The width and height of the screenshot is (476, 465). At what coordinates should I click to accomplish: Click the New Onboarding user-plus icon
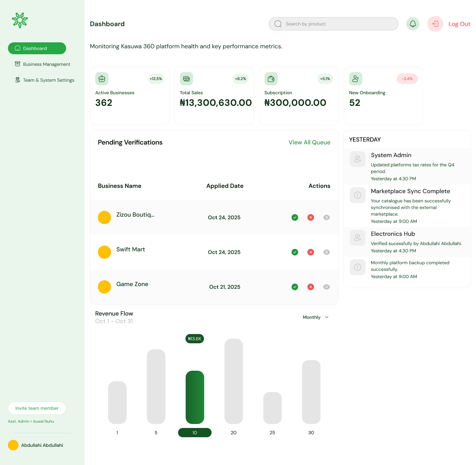(x=356, y=79)
